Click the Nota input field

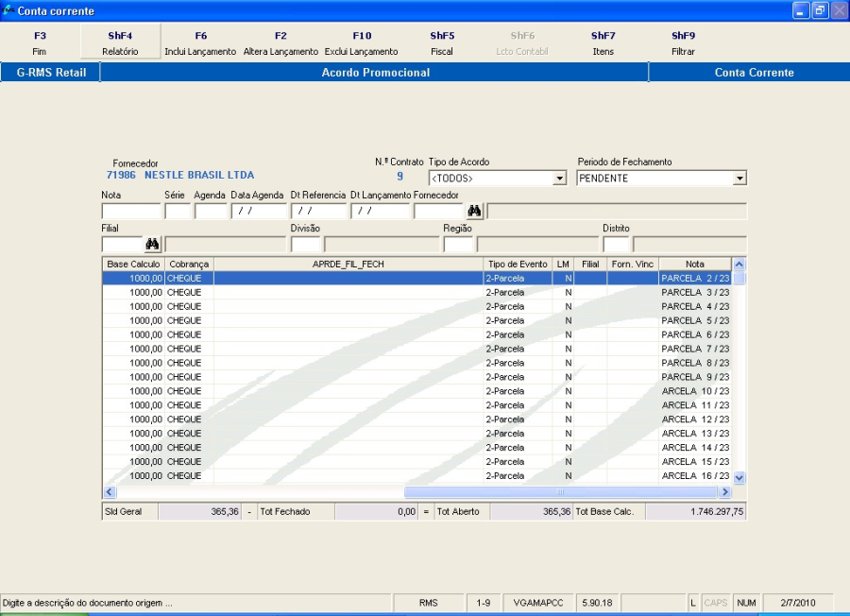point(130,212)
